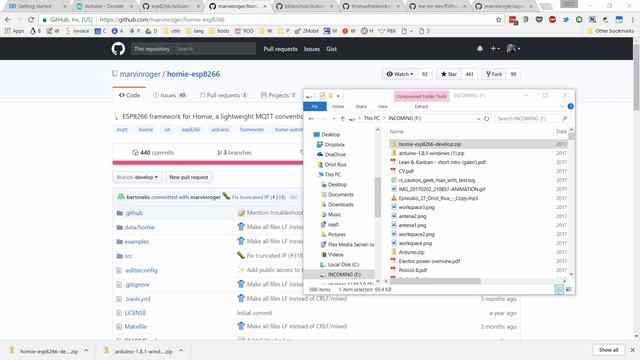Select the CV.pdf file
The width and height of the screenshot is (640, 360).
pyautogui.click(x=406, y=171)
